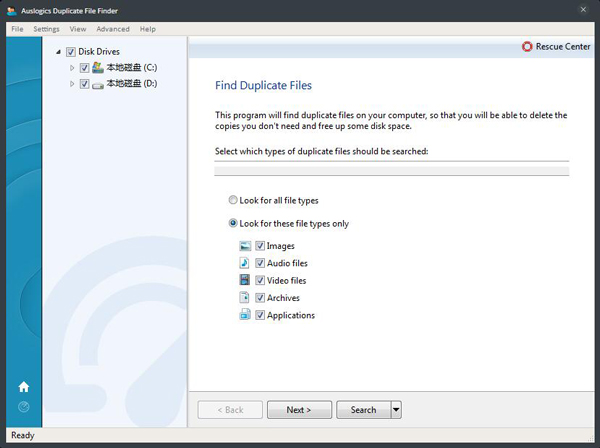The image size is (600, 448).
Task: Uncheck the Applications checkbox
Action: coord(260,315)
